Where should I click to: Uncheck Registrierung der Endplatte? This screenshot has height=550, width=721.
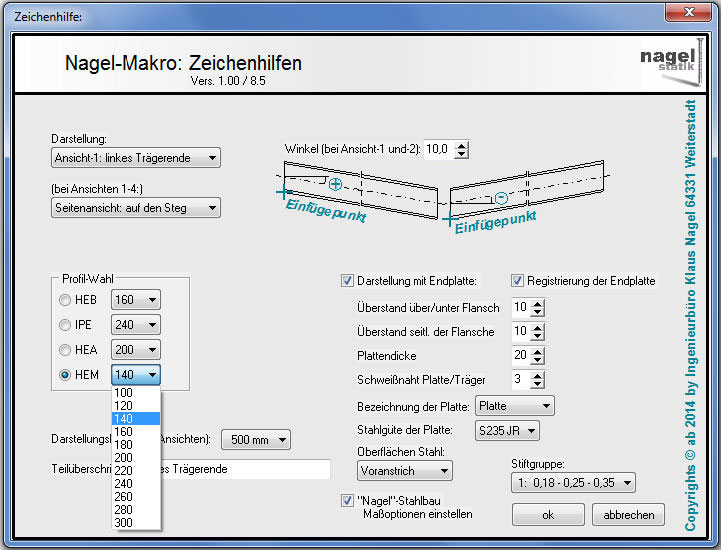pos(518,281)
